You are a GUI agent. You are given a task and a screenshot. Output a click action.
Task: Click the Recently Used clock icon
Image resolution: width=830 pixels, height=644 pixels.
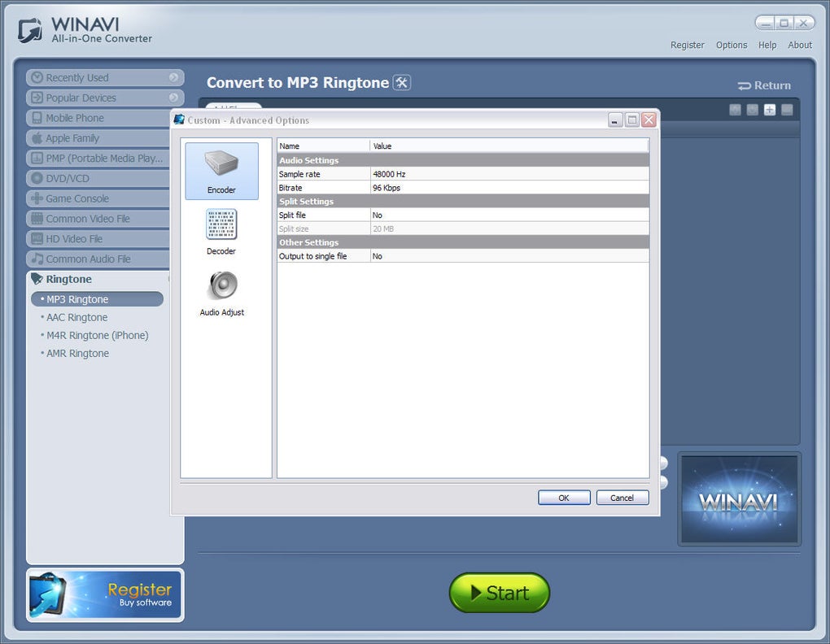pyautogui.click(x=37, y=77)
